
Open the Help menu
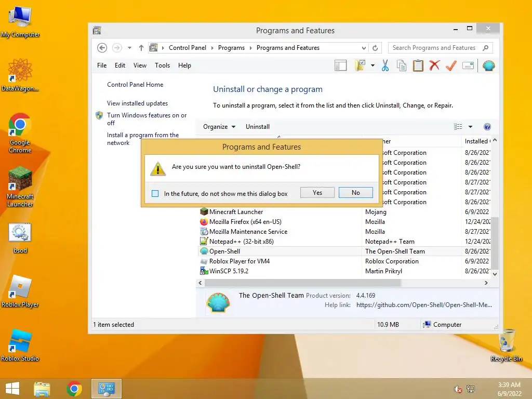184,65
